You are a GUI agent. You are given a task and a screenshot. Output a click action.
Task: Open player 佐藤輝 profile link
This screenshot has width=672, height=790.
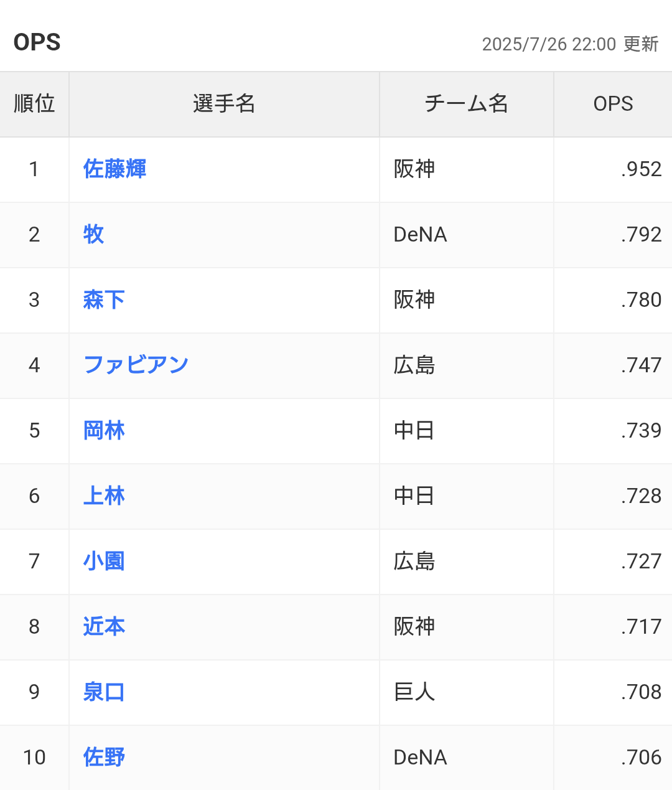[115, 169]
